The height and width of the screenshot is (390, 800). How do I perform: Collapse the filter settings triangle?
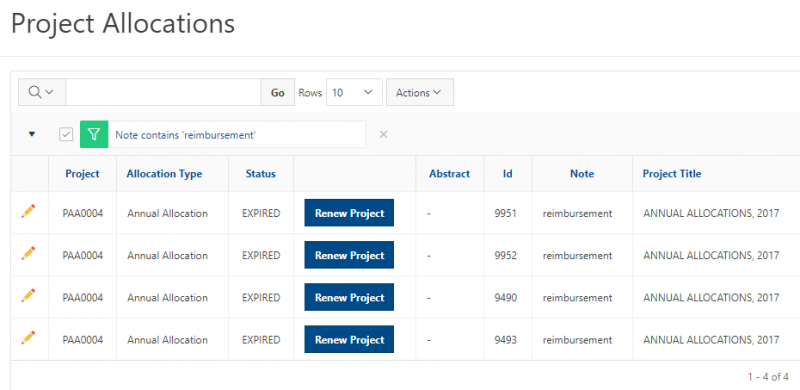[32, 134]
